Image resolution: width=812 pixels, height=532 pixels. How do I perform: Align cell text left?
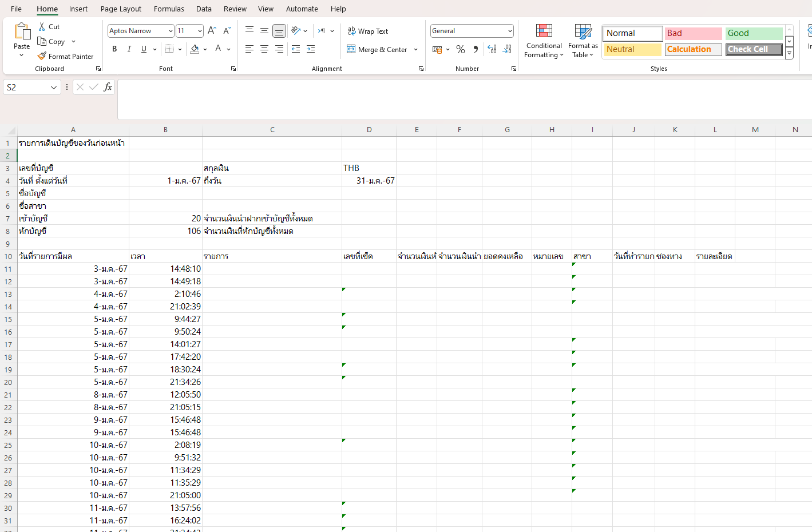point(249,49)
